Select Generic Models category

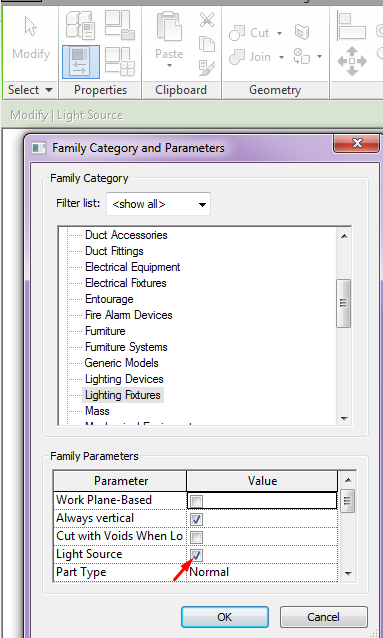(x=121, y=363)
